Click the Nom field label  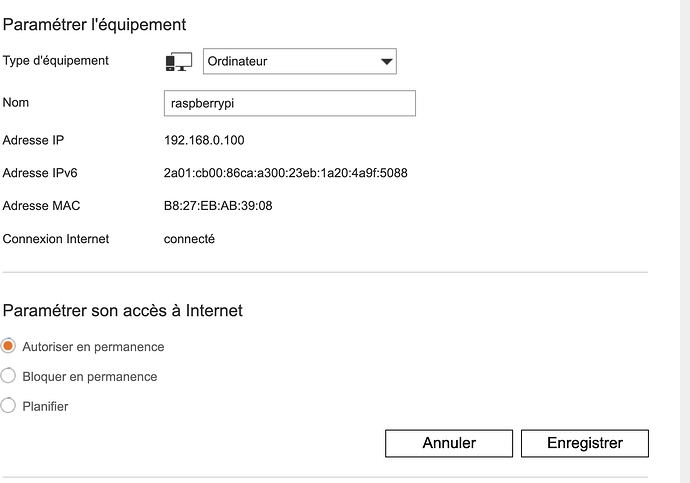[x=16, y=102]
